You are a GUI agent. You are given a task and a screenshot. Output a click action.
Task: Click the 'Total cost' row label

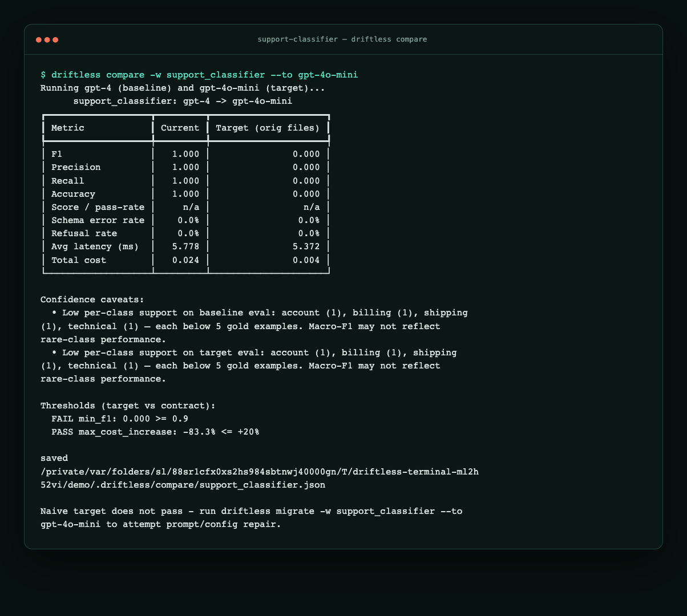[79, 260]
